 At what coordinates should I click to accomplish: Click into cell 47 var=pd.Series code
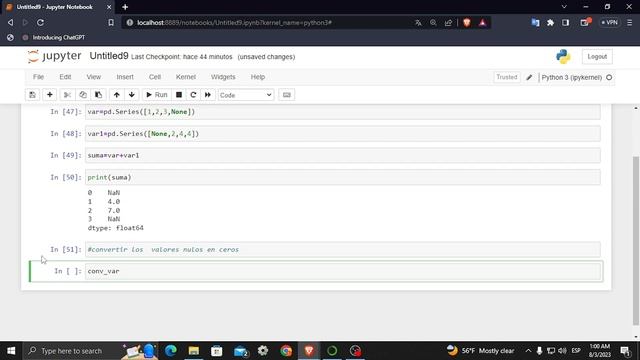coord(342,112)
